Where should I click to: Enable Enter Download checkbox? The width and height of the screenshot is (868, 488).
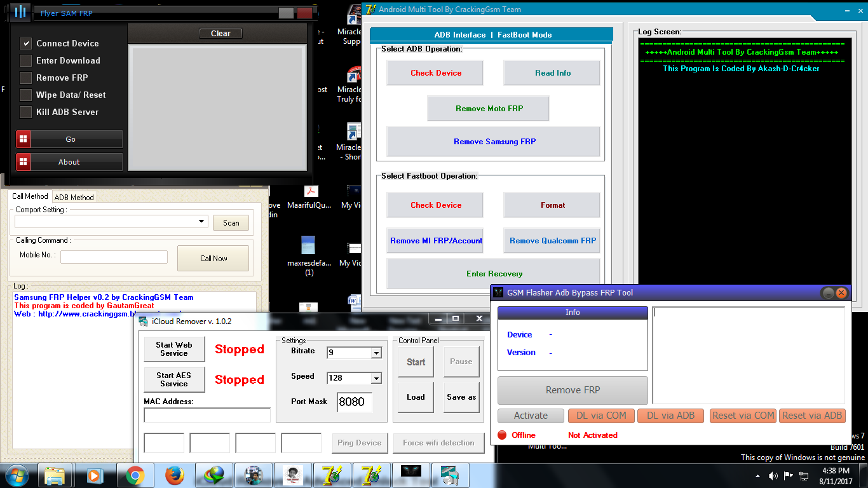[x=25, y=60]
